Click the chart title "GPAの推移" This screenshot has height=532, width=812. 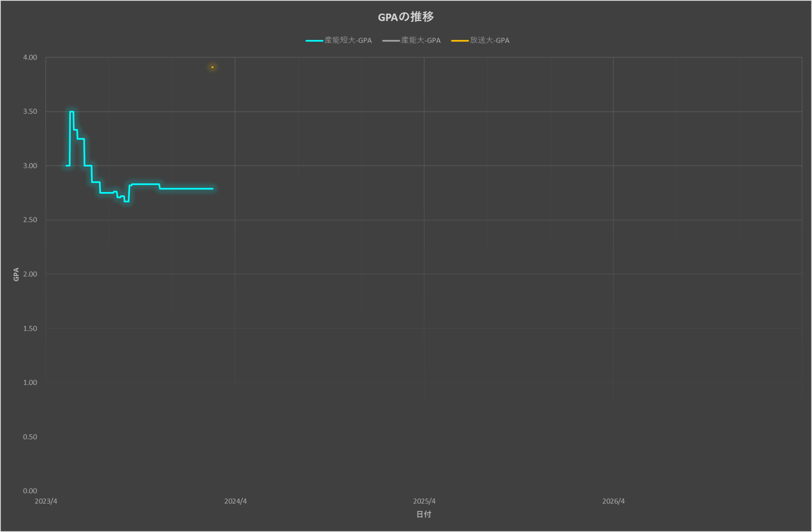pos(406,17)
